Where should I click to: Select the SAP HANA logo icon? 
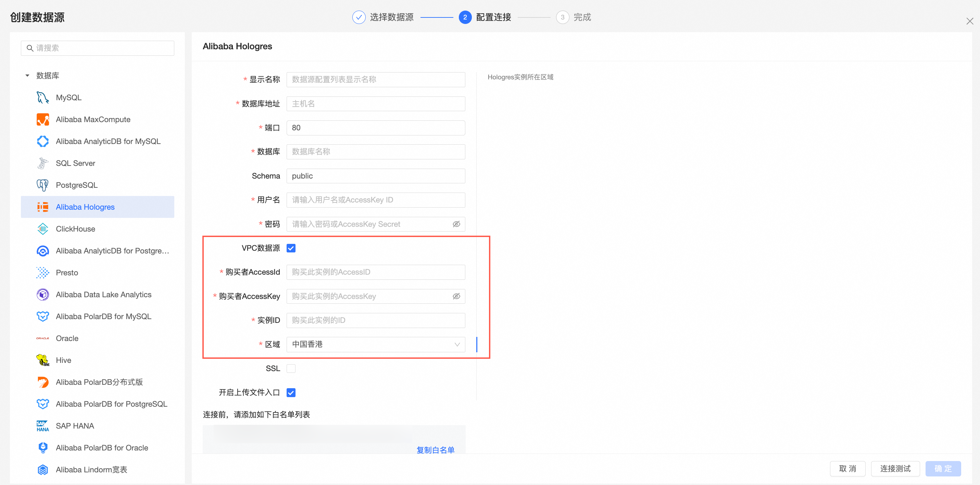tap(42, 426)
